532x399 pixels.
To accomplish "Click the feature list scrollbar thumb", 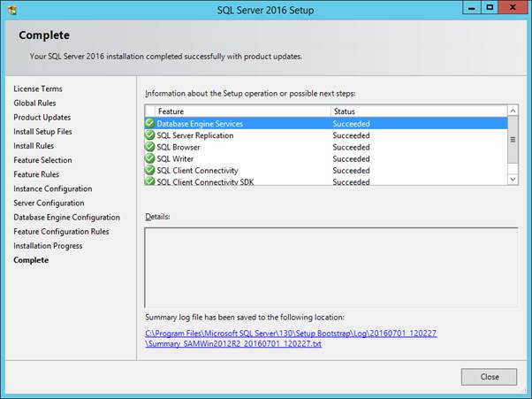I will coord(513,140).
